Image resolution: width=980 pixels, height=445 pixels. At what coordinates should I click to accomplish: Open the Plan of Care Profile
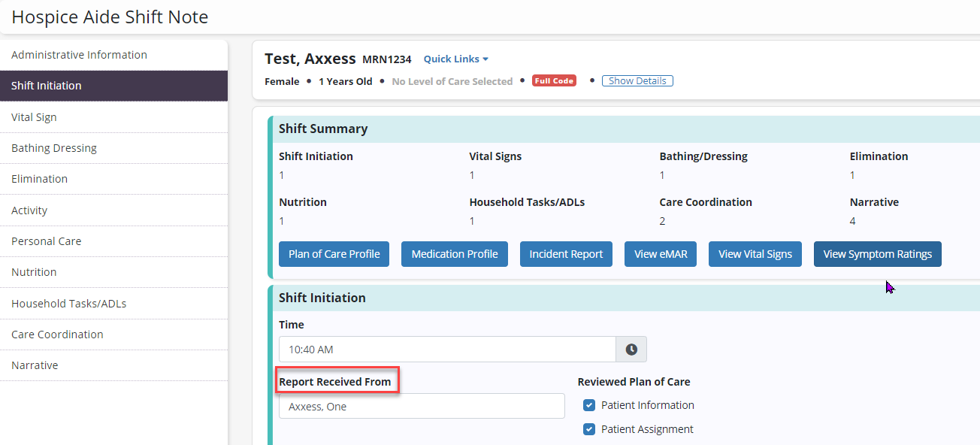[334, 254]
